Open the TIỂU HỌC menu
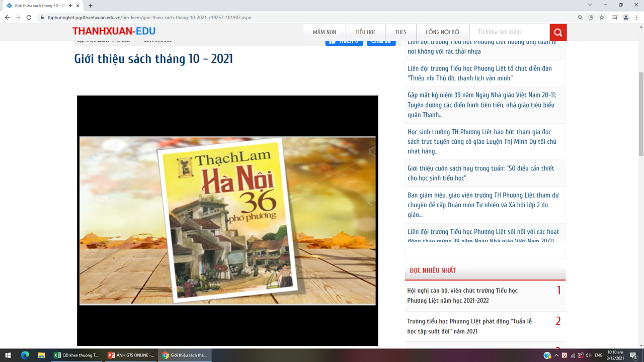The width and height of the screenshot is (644, 362). [x=366, y=32]
